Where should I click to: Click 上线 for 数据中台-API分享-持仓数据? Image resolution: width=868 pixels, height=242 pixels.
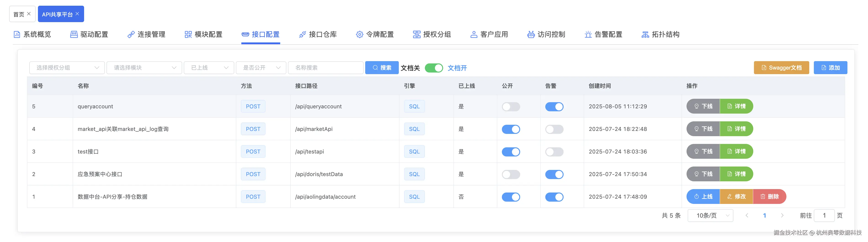click(703, 197)
